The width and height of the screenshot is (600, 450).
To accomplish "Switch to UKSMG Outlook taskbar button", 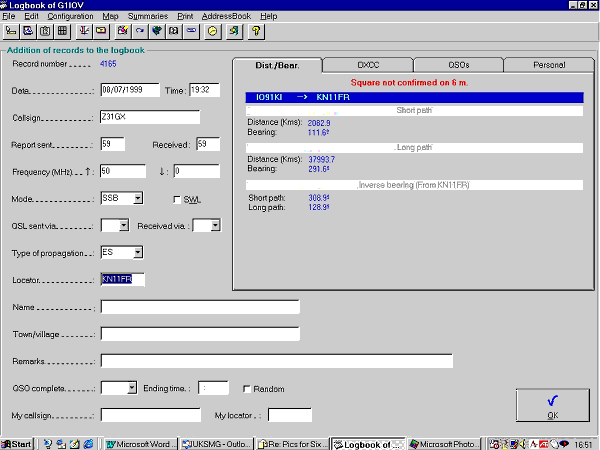I will coord(216,444).
